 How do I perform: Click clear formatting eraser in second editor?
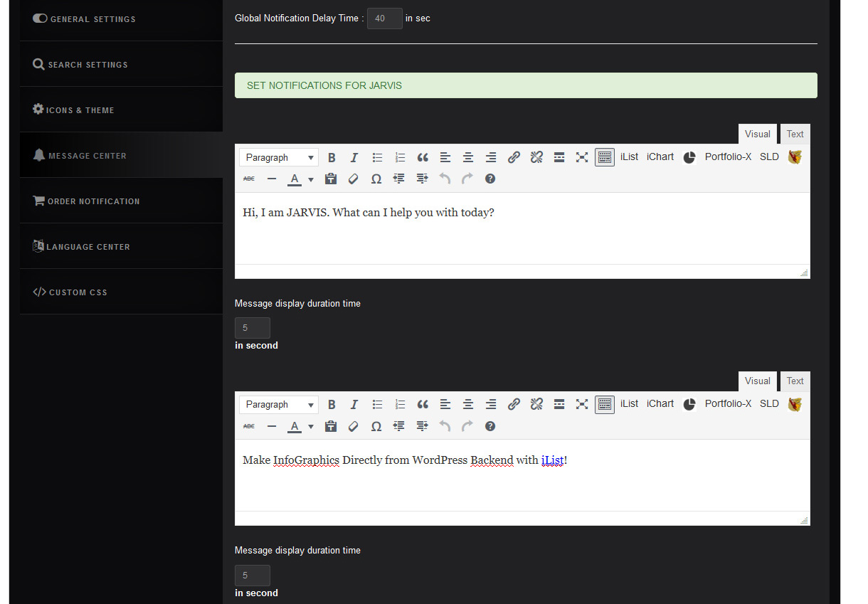click(x=354, y=426)
